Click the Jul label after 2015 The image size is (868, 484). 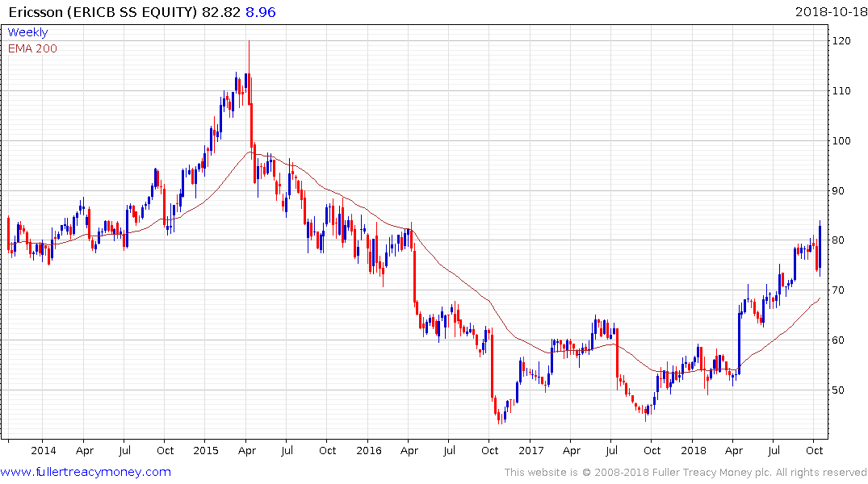pos(287,450)
